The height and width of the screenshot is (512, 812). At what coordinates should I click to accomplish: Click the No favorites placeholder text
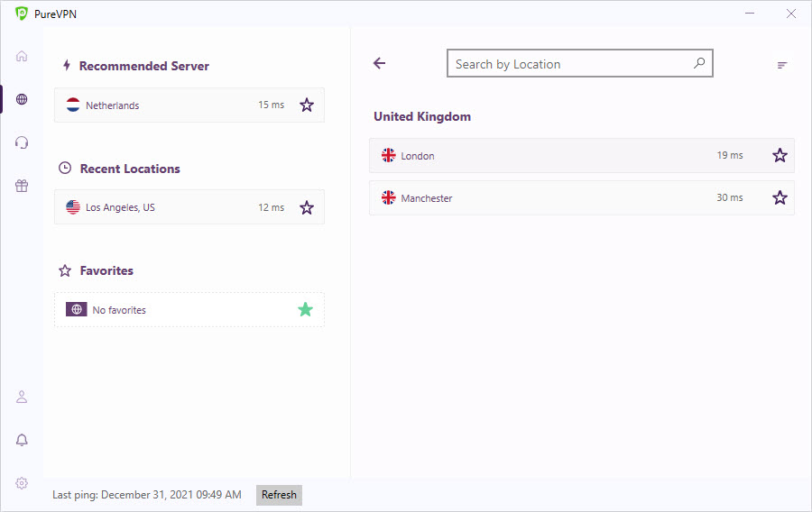click(119, 310)
